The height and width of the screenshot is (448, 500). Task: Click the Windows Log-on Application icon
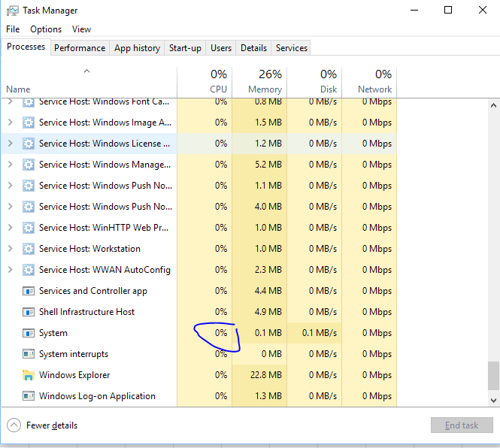tap(29, 396)
